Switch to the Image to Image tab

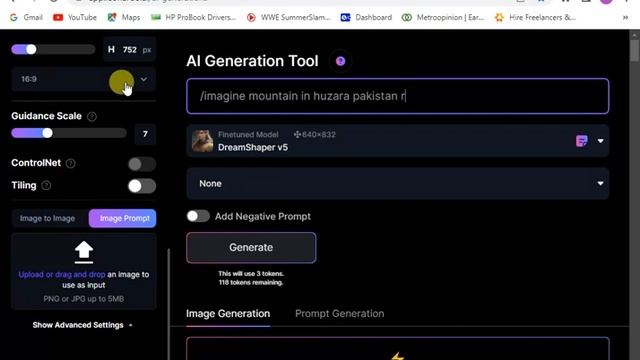[48, 218]
